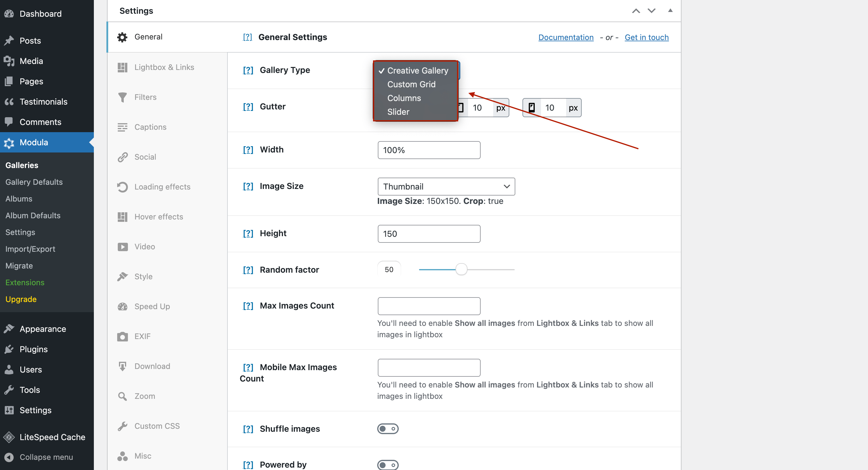This screenshot has width=868, height=470.
Task: Click the Lightbox & Links sidebar icon
Action: pos(122,67)
